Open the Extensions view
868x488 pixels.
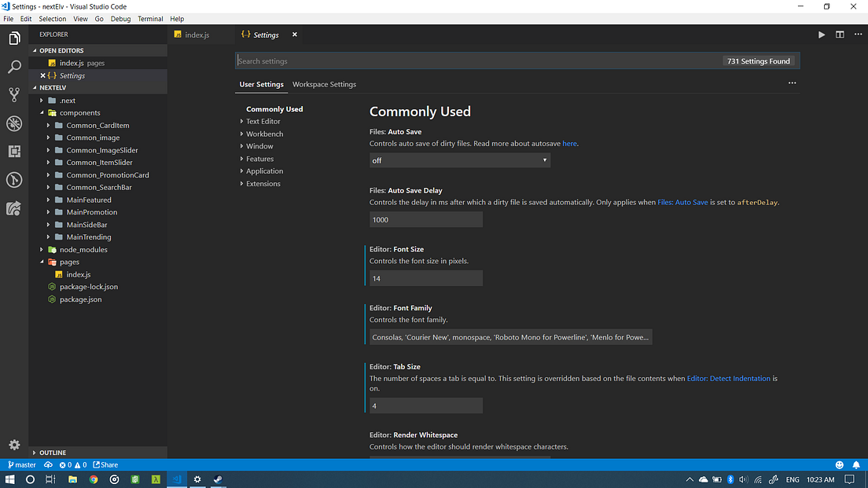14,151
